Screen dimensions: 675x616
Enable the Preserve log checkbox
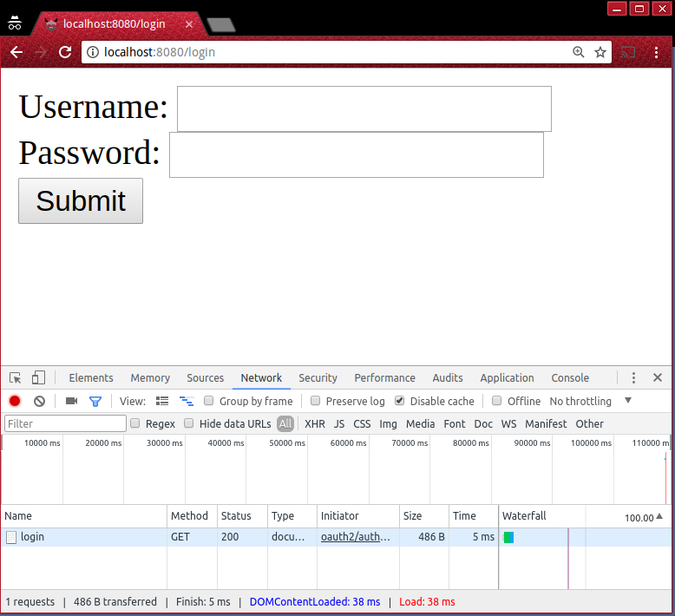pyautogui.click(x=316, y=402)
